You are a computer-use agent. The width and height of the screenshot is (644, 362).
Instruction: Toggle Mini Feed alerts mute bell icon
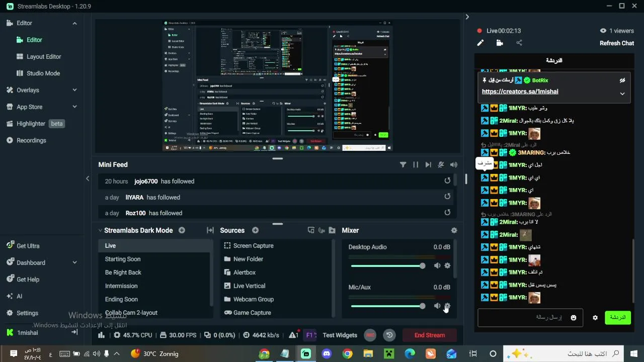click(441, 164)
